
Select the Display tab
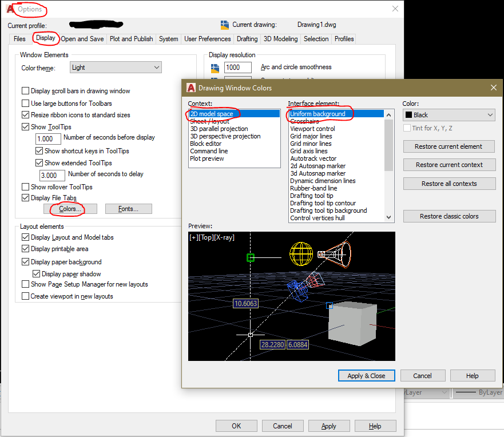[46, 38]
